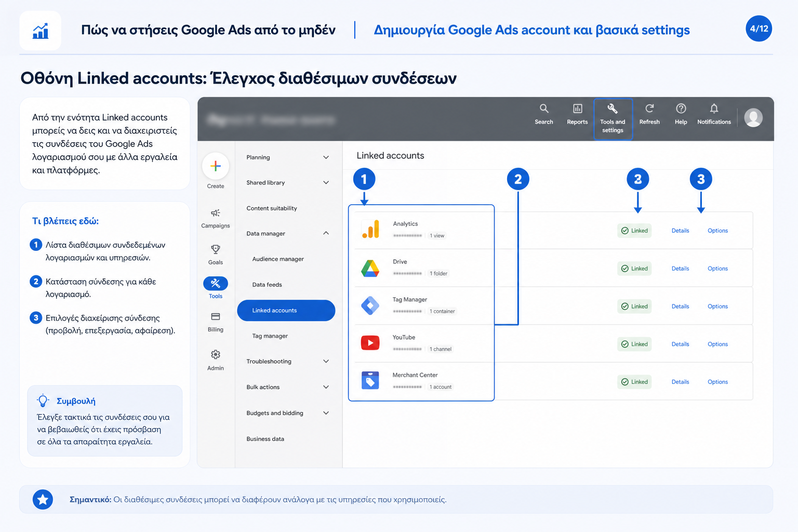Open the Reports icon in top bar
The image size is (798, 532).
pyautogui.click(x=577, y=109)
